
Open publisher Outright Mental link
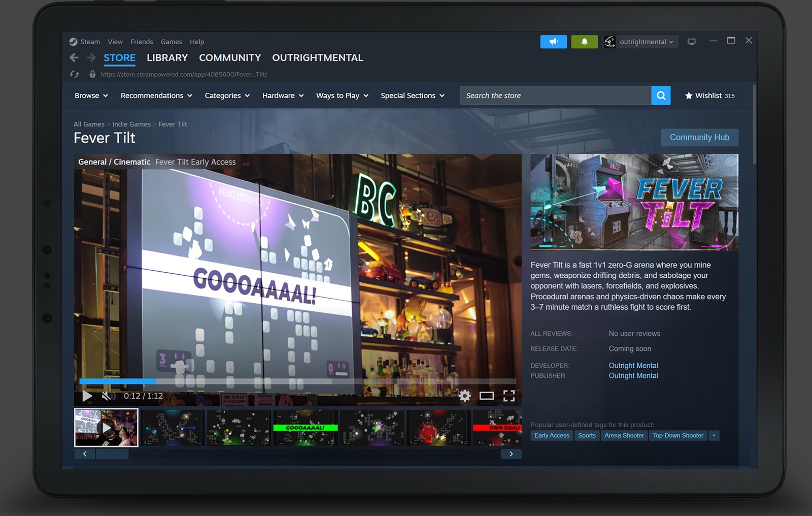pyautogui.click(x=633, y=376)
